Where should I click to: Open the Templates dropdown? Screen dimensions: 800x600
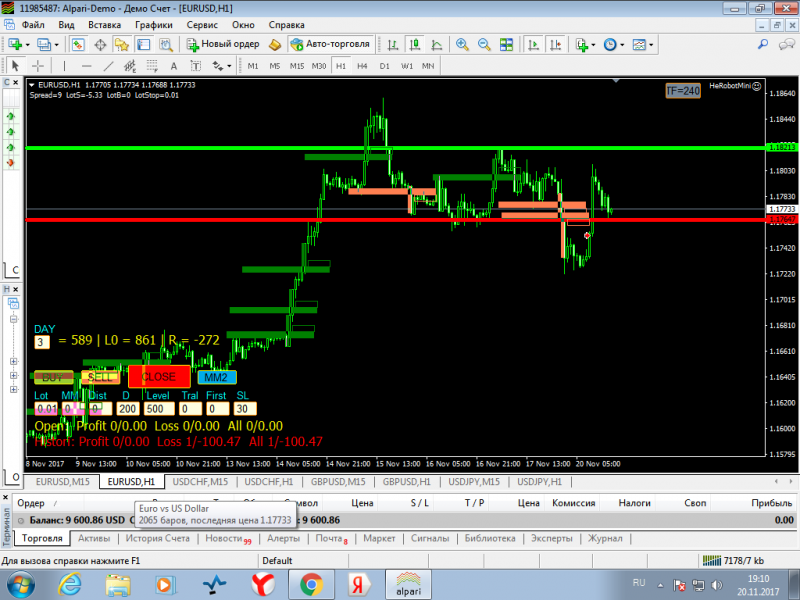[x=643, y=45]
